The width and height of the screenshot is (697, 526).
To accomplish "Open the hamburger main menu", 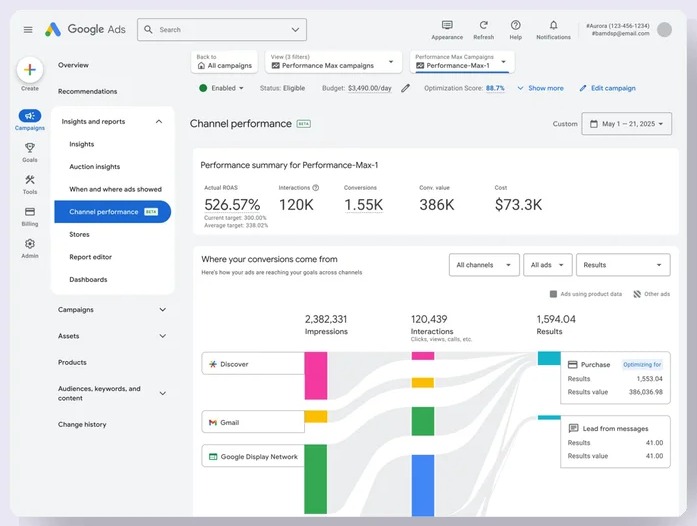I will [x=28, y=30].
